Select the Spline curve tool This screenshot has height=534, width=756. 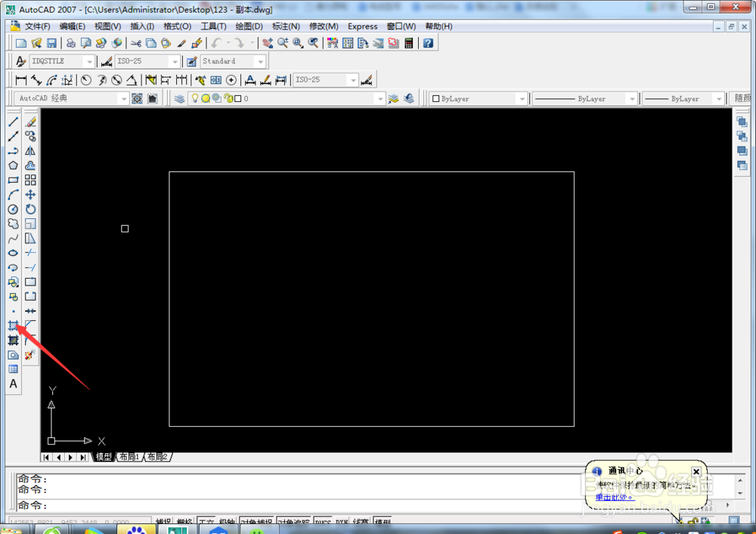tap(13, 239)
